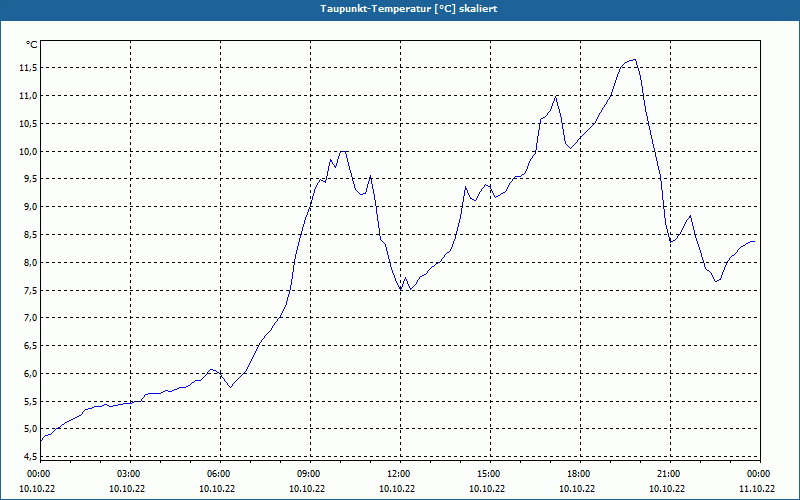Click the 11.10.22 date label

click(x=757, y=489)
